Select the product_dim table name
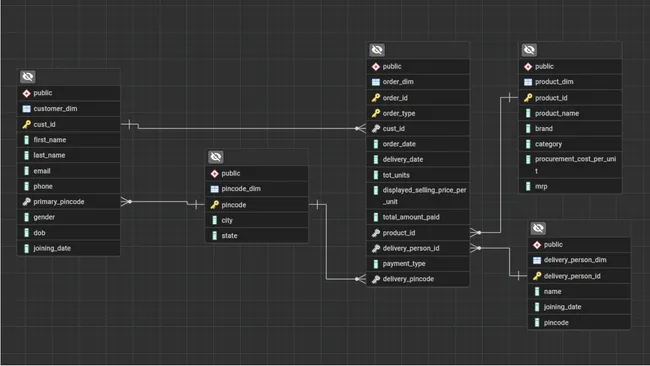 (x=554, y=82)
